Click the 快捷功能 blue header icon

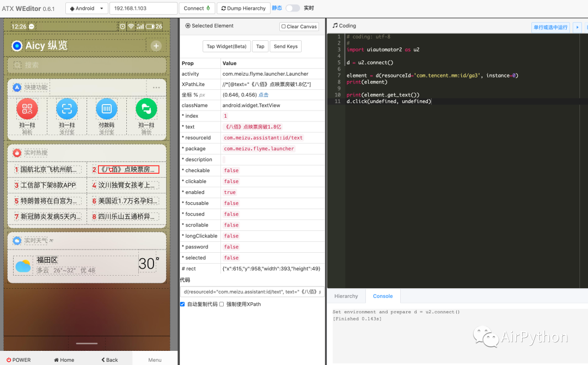click(x=17, y=87)
